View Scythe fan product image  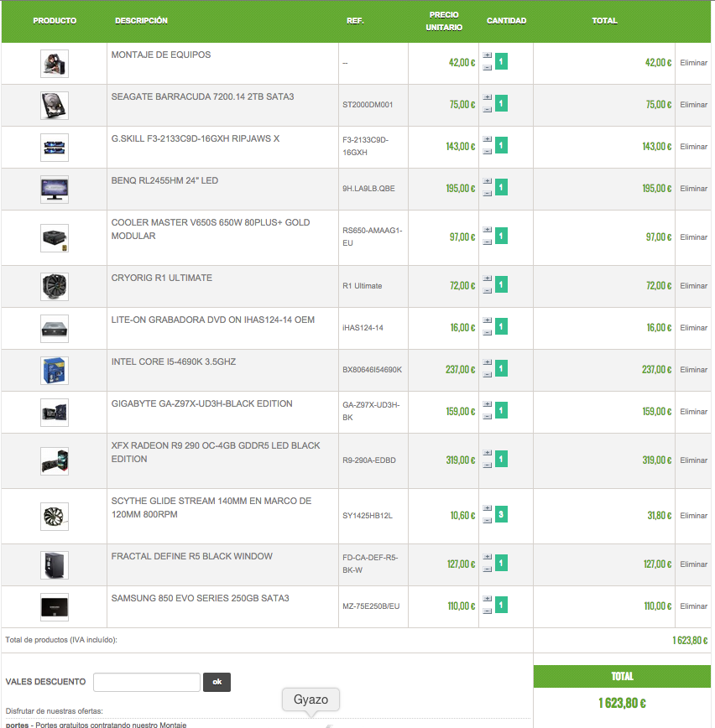[55, 517]
